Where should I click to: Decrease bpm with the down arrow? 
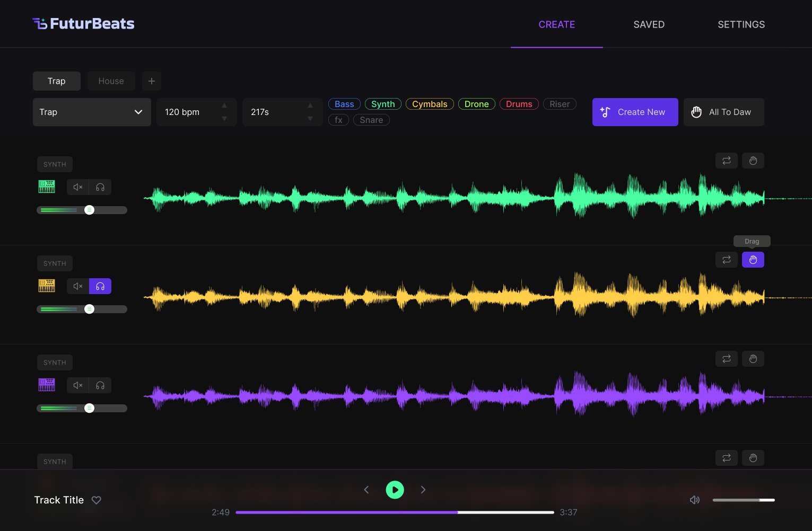224,119
